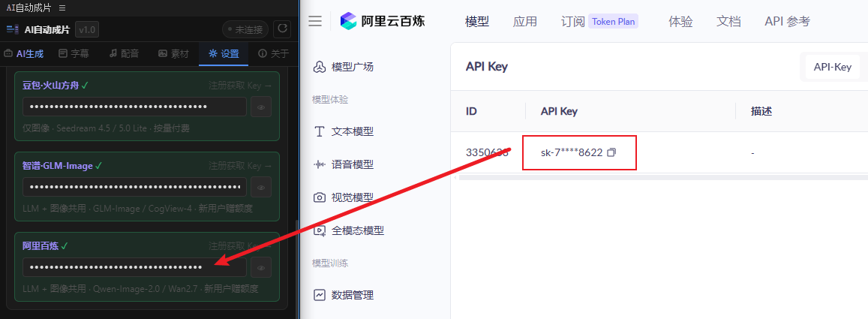Image resolution: width=868 pixels, height=319 pixels.
Task: Click the 阿里百炼 provider title
Action: (41, 246)
